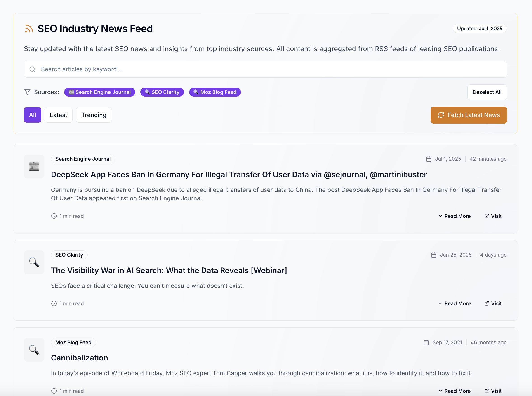Toggle the Search Engine Journal source filter
Image resolution: width=532 pixels, height=396 pixels.
coord(100,92)
